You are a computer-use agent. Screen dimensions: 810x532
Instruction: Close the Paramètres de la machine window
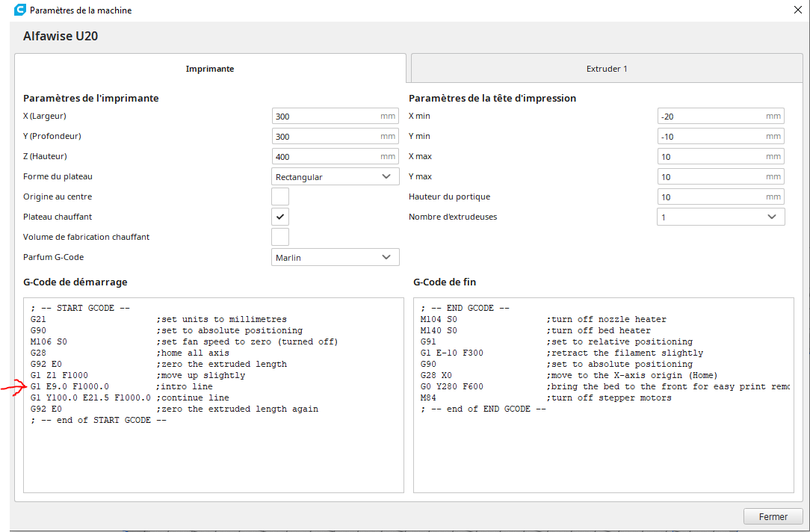pos(797,10)
